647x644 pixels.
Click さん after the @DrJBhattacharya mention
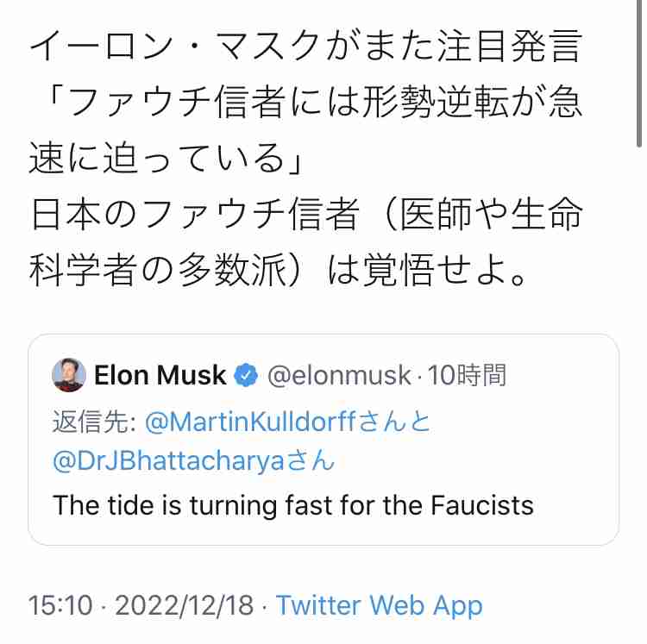point(309,461)
